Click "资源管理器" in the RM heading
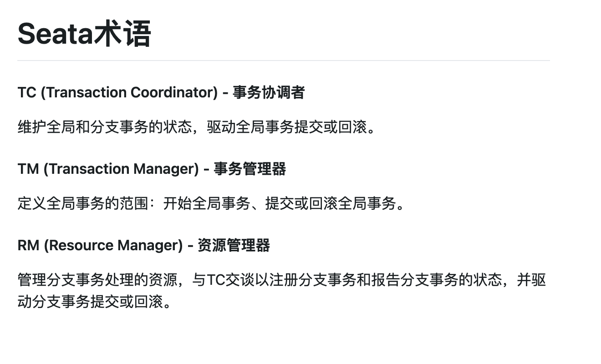This screenshot has height=364, width=601. point(234,245)
